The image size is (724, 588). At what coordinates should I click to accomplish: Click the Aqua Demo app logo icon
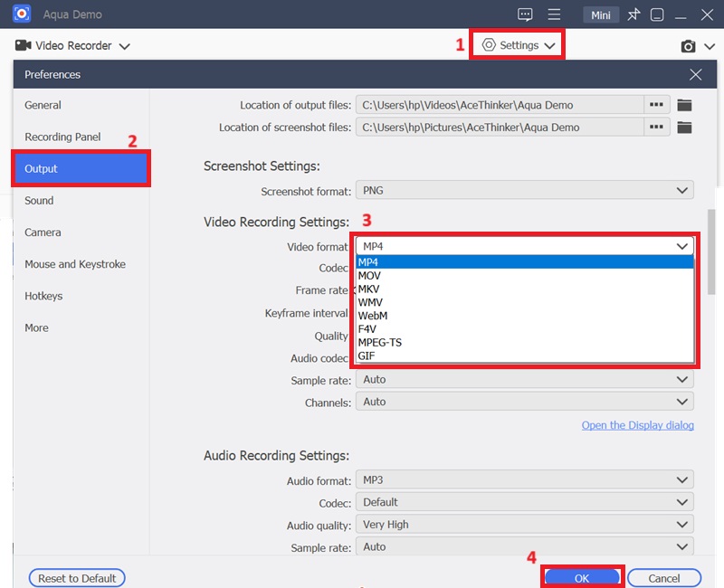pos(21,14)
